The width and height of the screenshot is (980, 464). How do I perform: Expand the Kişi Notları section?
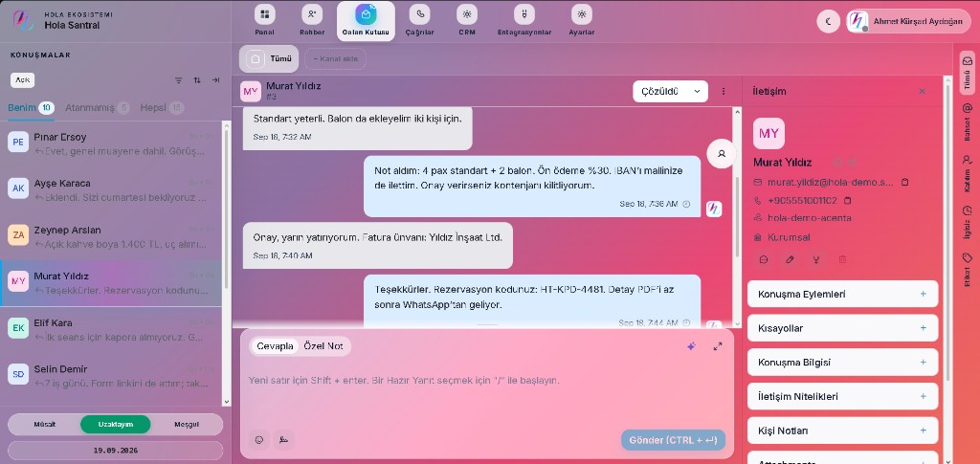842,431
